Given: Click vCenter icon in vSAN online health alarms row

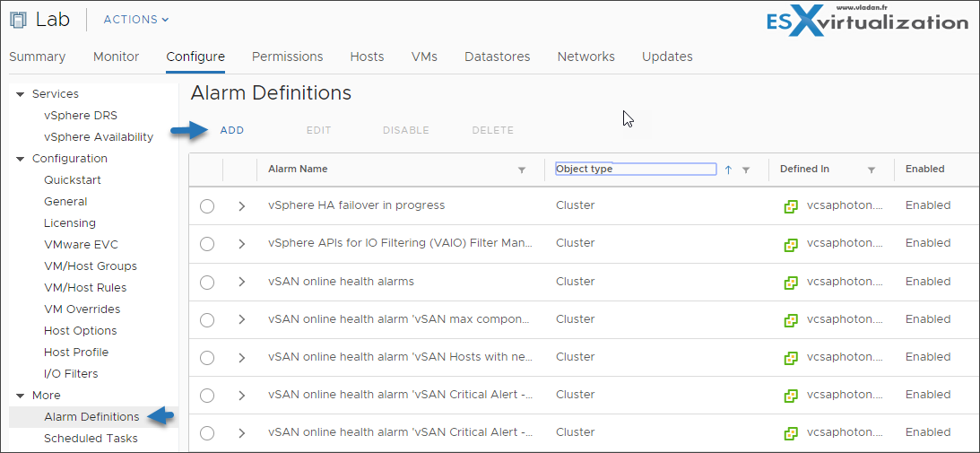Looking at the screenshot, I should [x=791, y=283].
